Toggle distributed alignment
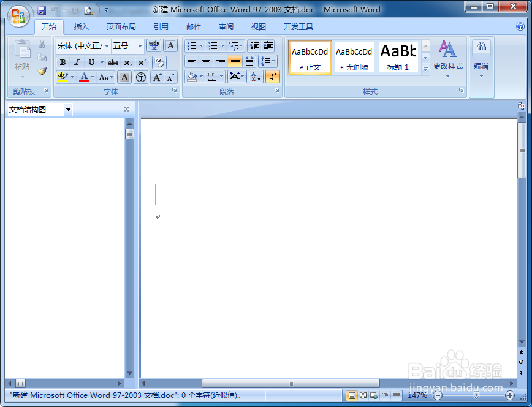532x407 pixels. pyautogui.click(x=249, y=61)
